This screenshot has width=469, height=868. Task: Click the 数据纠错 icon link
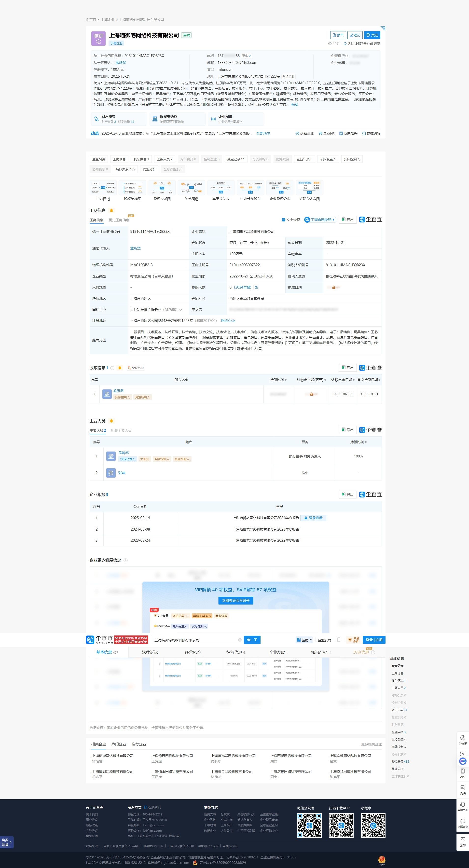pyautogui.click(x=371, y=133)
